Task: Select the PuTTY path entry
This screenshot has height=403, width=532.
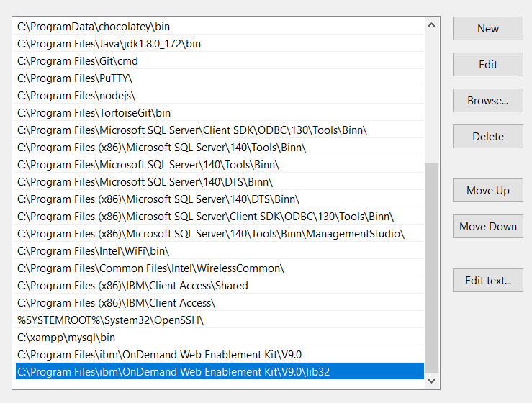Action: (x=218, y=78)
